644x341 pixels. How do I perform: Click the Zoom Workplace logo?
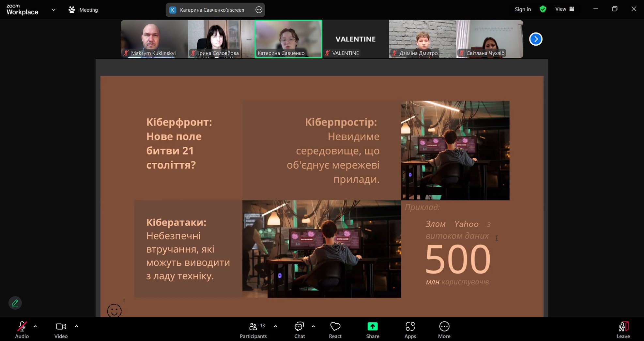[22, 10]
